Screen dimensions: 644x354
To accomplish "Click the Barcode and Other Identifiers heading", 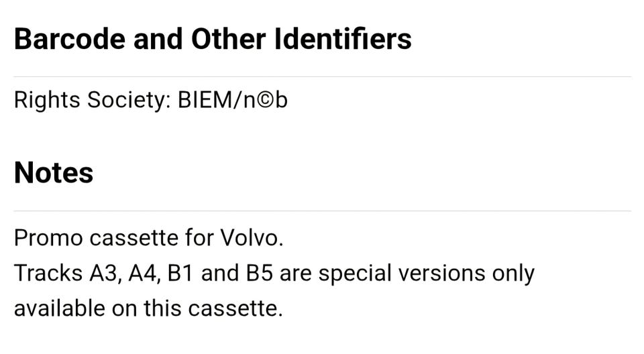I will point(213,39).
